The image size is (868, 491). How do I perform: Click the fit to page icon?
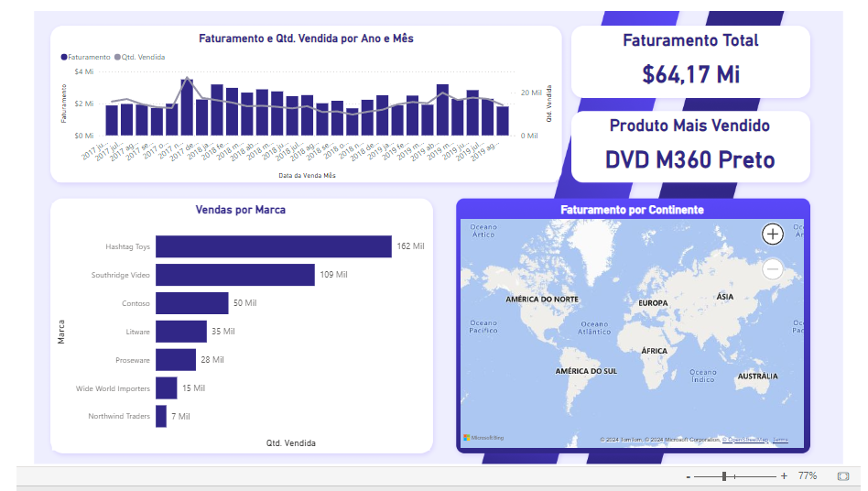(842, 476)
